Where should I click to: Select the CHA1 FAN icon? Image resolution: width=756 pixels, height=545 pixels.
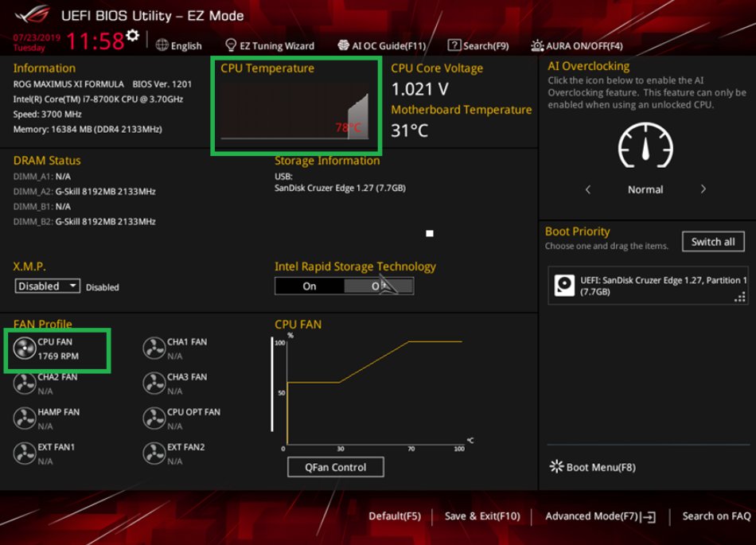click(x=154, y=348)
